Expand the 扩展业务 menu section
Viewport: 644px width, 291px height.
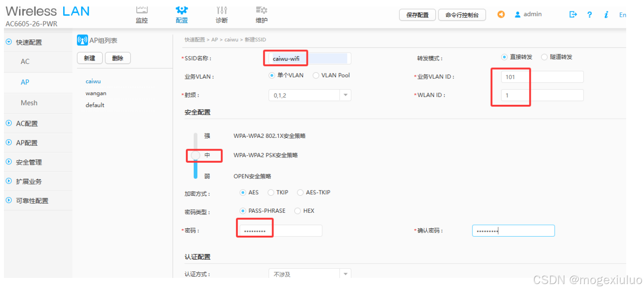(8, 181)
